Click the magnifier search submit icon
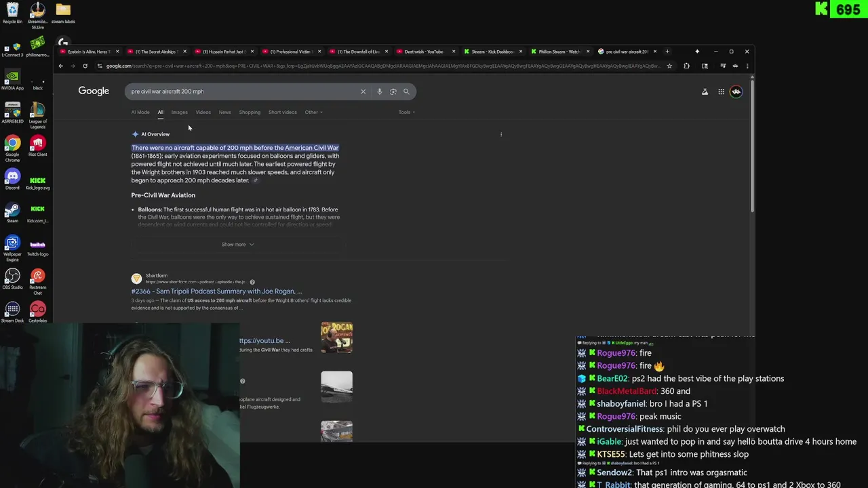The height and width of the screenshot is (488, 868). [x=406, y=91]
